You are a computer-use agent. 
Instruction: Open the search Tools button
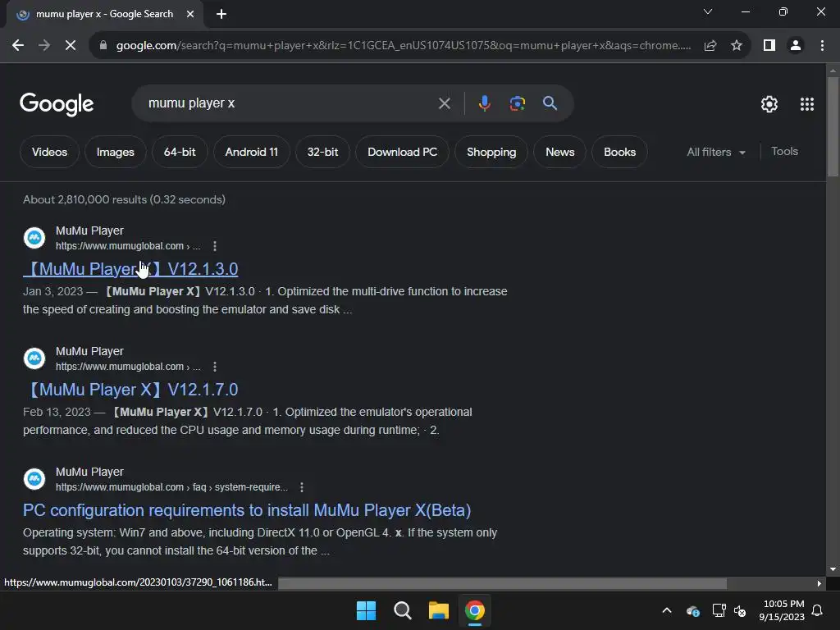click(784, 152)
